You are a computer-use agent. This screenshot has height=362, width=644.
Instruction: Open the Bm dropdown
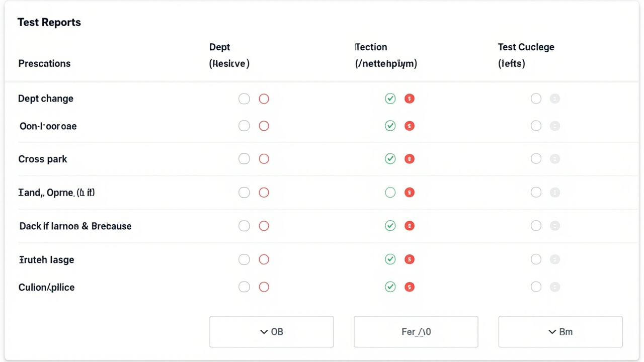point(560,332)
